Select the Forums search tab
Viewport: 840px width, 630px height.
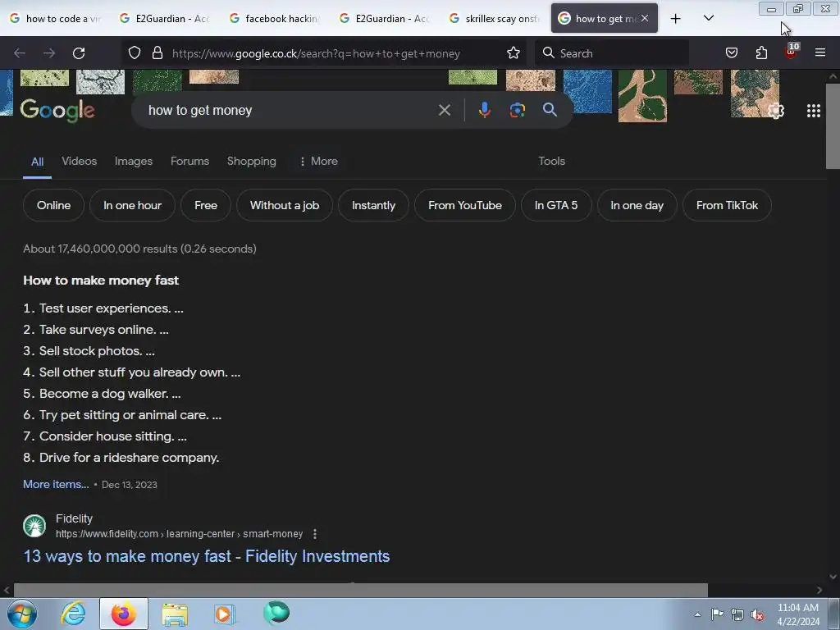(x=189, y=162)
